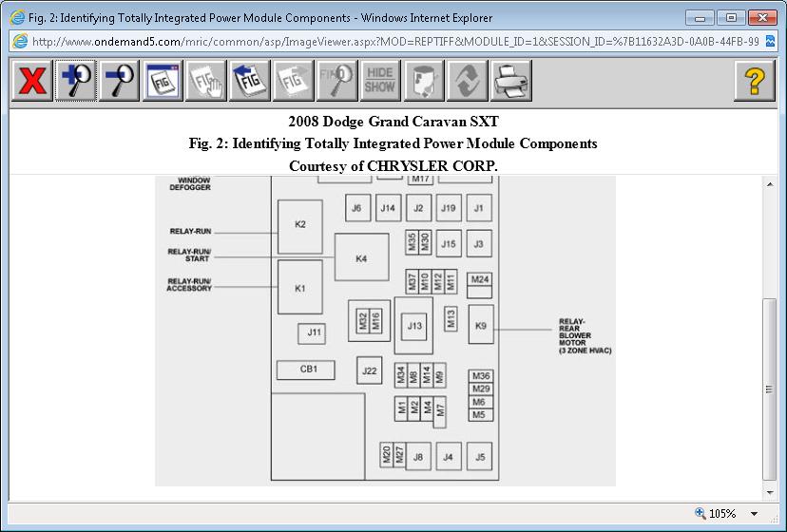This screenshot has width=787, height=532.
Task: Click the green refresh arrows icon
Action: point(468,82)
